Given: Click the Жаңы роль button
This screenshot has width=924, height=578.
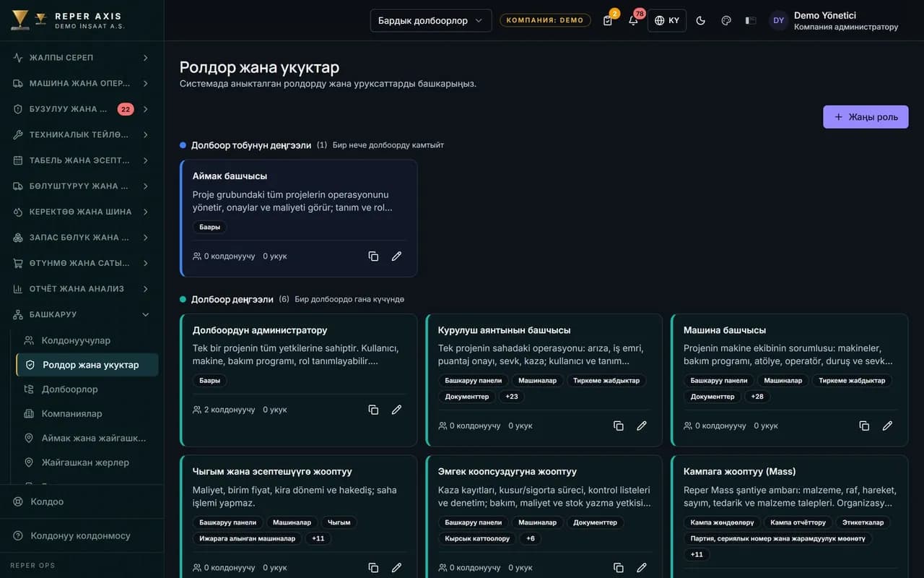Looking at the screenshot, I should pyautogui.click(x=866, y=117).
